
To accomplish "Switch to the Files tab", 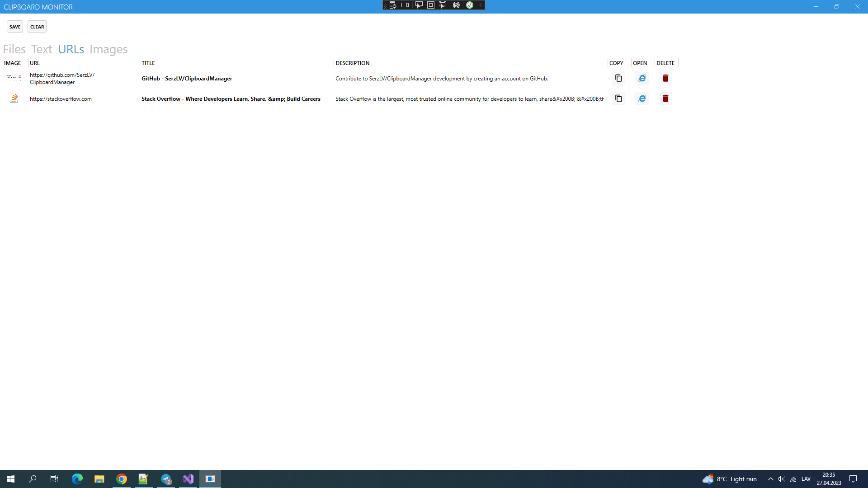I will click(14, 49).
